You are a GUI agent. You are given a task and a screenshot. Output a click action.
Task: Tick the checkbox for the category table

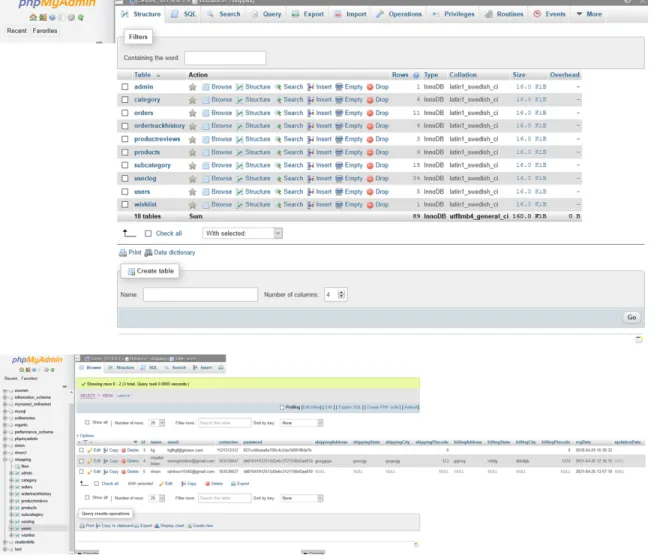[125, 100]
